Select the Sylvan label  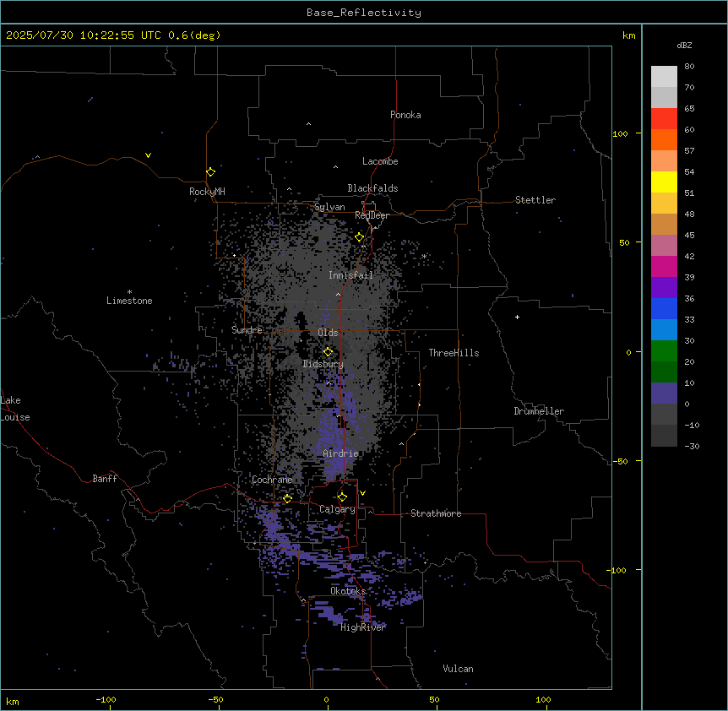pyautogui.click(x=329, y=207)
